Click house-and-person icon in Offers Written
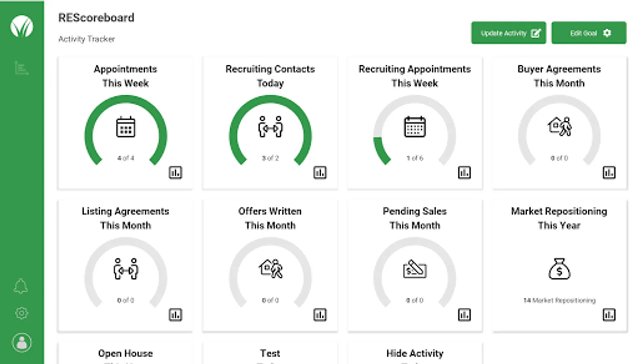 click(x=271, y=269)
